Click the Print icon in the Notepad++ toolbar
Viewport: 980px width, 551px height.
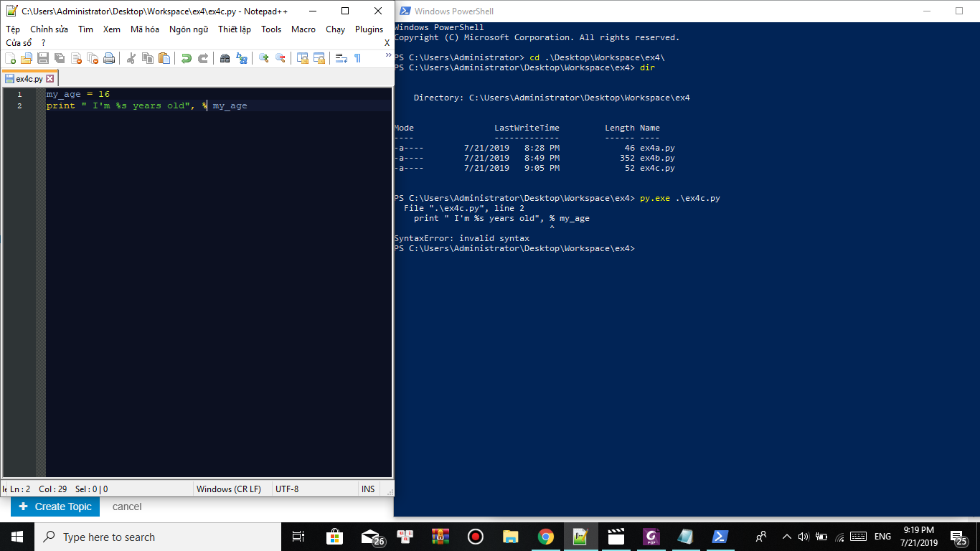[109, 59]
